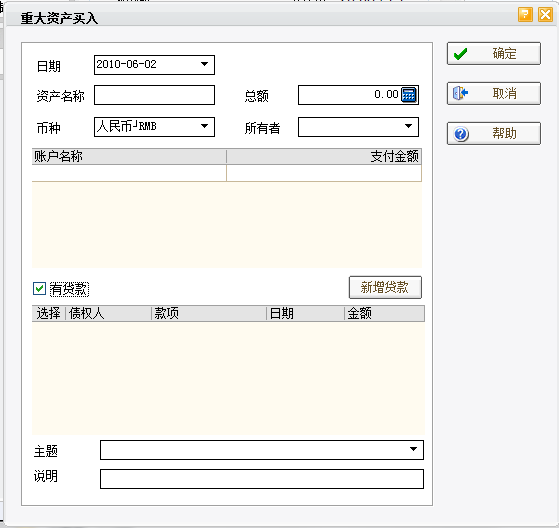The width and height of the screenshot is (559, 528).
Task: Click the orange help question mark icon
Action: pos(525,15)
